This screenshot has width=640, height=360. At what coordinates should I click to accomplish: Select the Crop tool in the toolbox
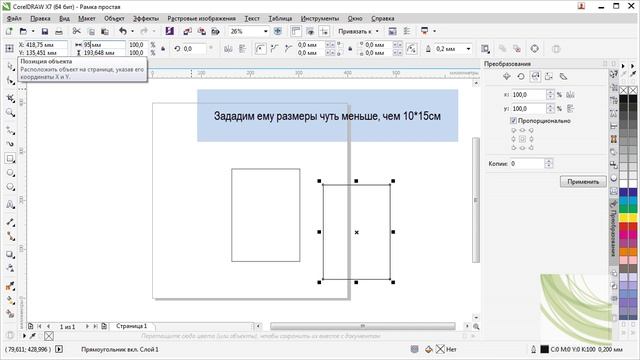tap(10, 98)
